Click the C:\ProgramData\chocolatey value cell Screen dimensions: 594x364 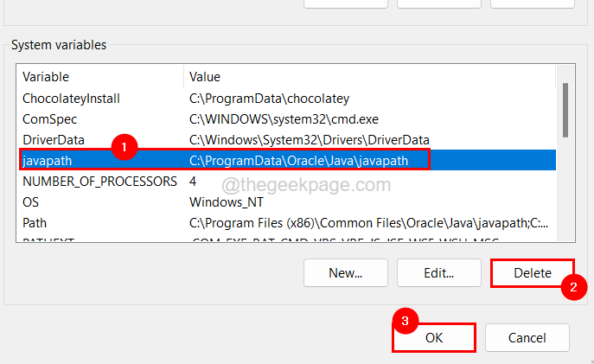tap(269, 99)
